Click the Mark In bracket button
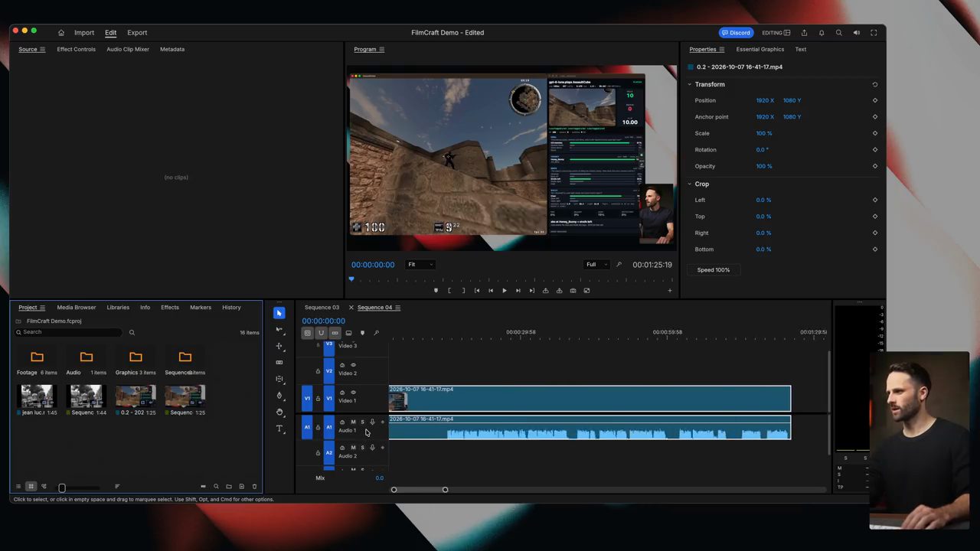Viewport: 980px width, 551px height. click(x=449, y=291)
